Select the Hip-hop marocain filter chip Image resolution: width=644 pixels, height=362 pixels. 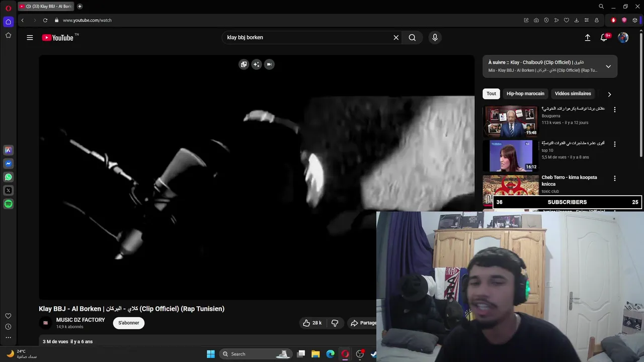pyautogui.click(x=525, y=94)
